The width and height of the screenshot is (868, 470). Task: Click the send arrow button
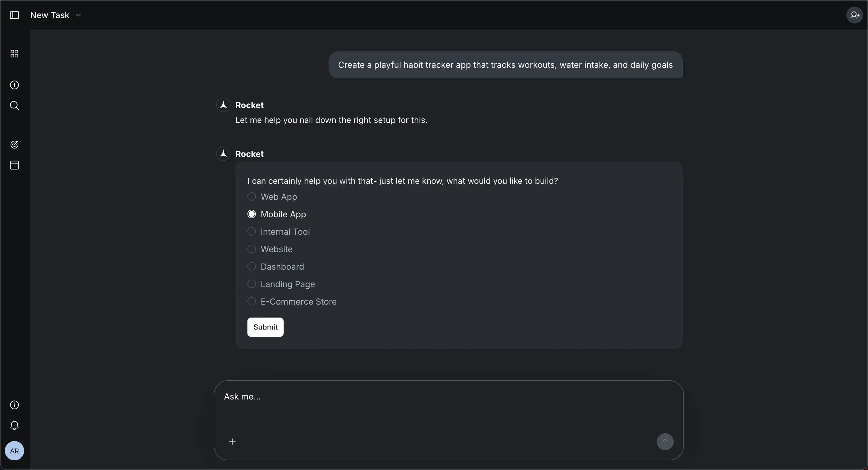tap(665, 442)
